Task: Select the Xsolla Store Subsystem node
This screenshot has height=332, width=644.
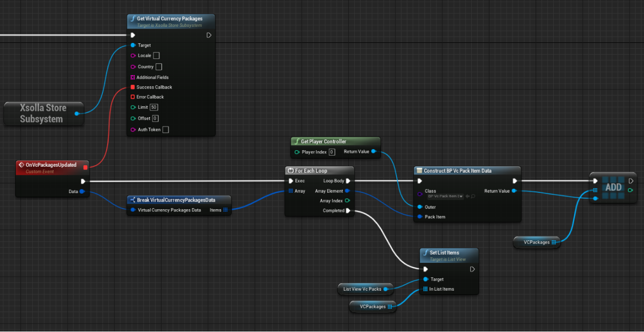Action: pos(42,113)
